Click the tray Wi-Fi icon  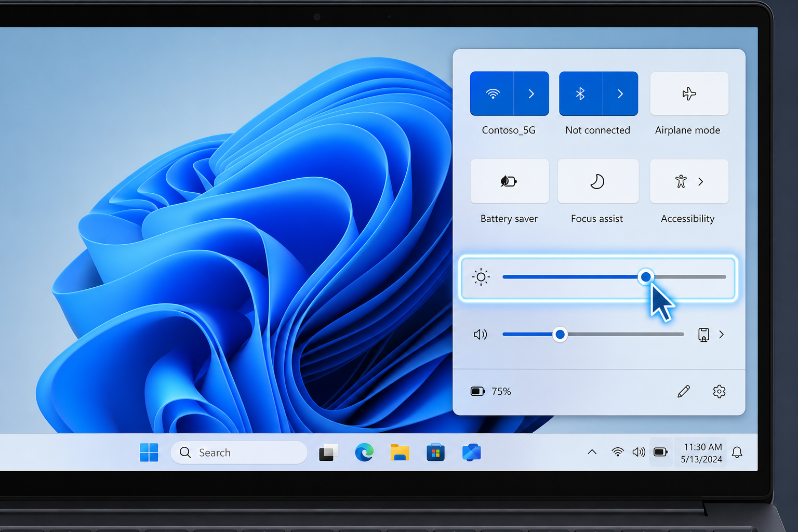tap(618, 452)
